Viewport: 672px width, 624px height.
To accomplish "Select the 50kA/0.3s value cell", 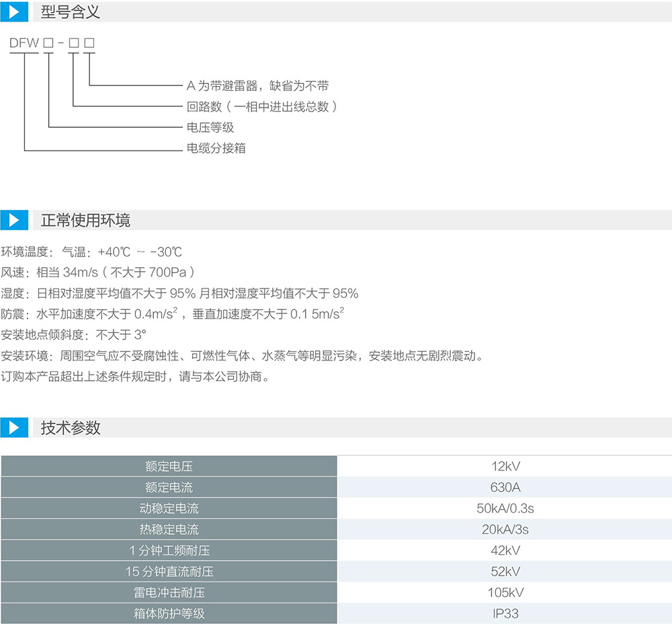I will coord(505,508).
